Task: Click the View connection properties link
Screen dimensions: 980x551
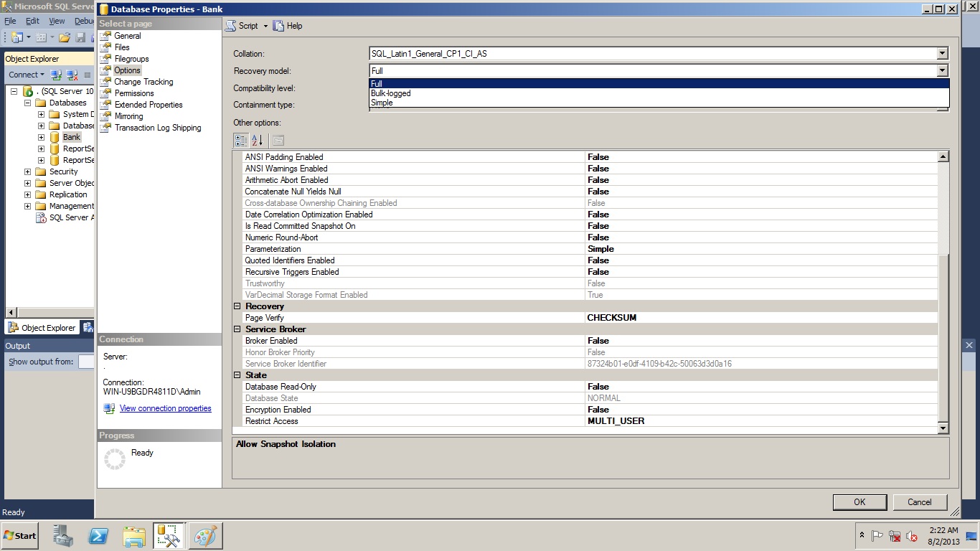Action: click(x=165, y=408)
